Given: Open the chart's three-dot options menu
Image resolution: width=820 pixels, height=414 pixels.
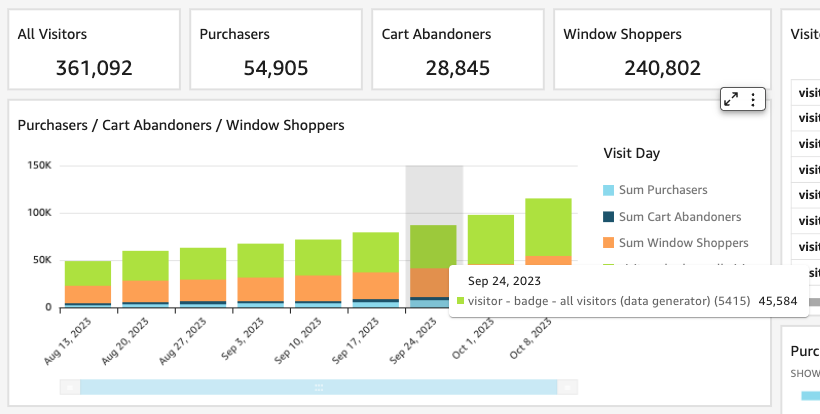Looking at the screenshot, I should click(753, 99).
